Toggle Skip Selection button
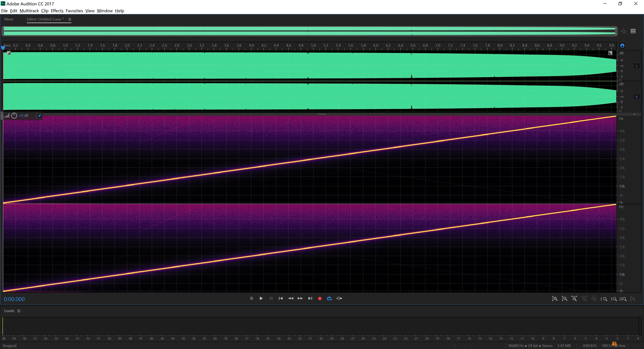The image size is (644, 349). click(339, 298)
